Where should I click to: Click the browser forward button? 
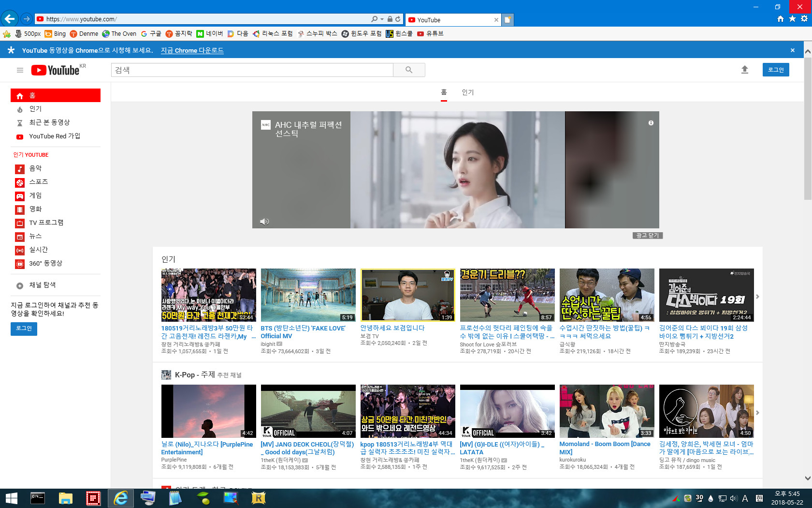(x=26, y=19)
